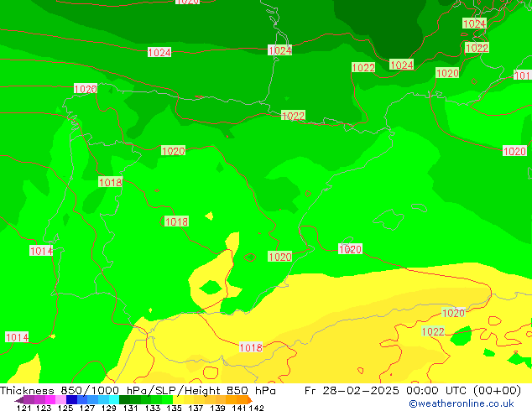Image resolution: width=532 pixels, height=411 pixels.
Task: Click the 'Thickness 850/1000 hPa/SLP/Height 850 hPa' title
Action: 138,391
